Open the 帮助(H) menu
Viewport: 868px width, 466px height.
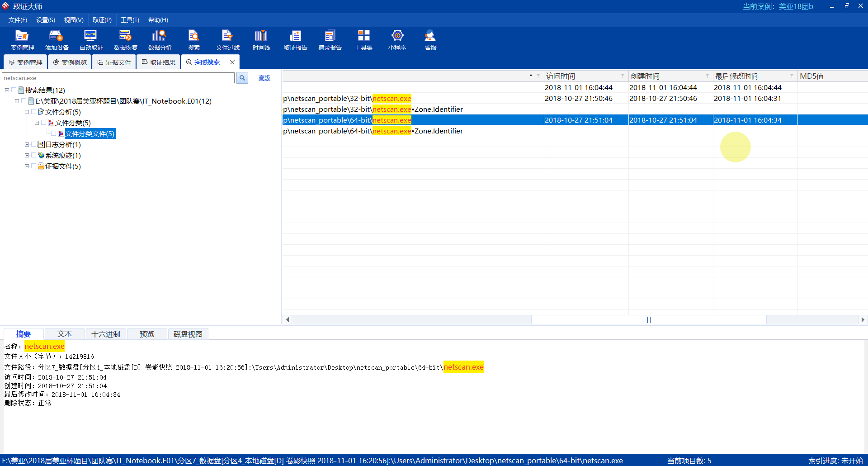pyautogui.click(x=158, y=20)
